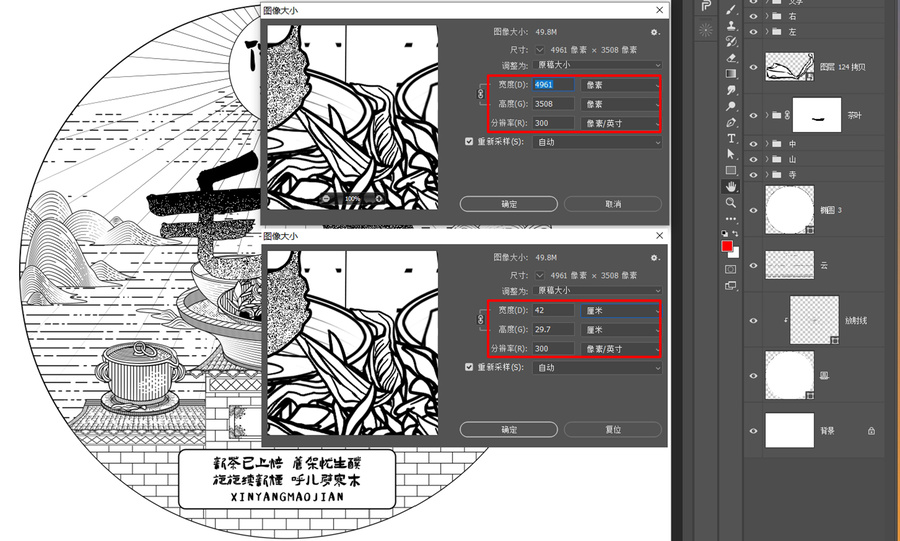
Task: Hide the 放射线 layer
Action: 753,321
